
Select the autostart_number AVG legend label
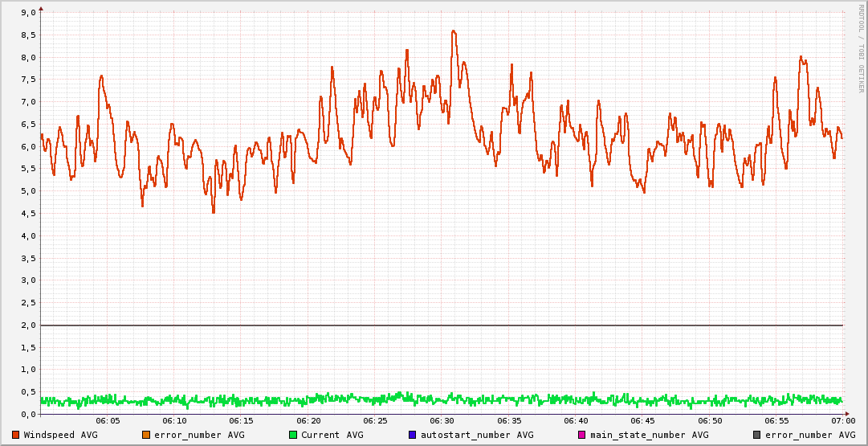[477, 435]
